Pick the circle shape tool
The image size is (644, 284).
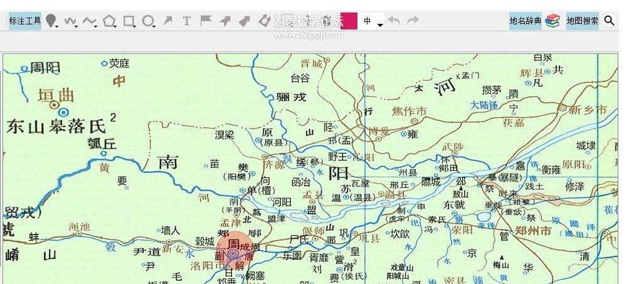tap(147, 21)
